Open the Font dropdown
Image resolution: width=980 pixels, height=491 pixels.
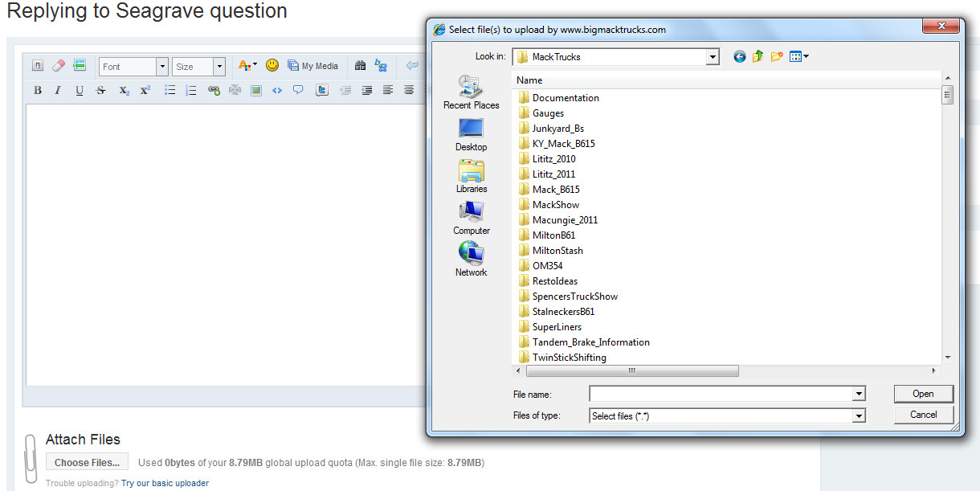pos(134,67)
